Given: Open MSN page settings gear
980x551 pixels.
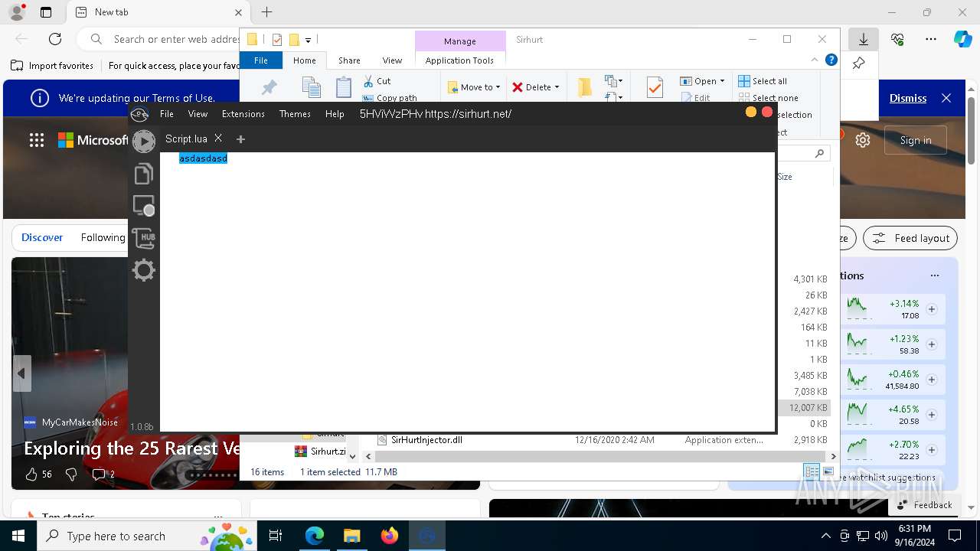Looking at the screenshot, I should tap(863, 140).
